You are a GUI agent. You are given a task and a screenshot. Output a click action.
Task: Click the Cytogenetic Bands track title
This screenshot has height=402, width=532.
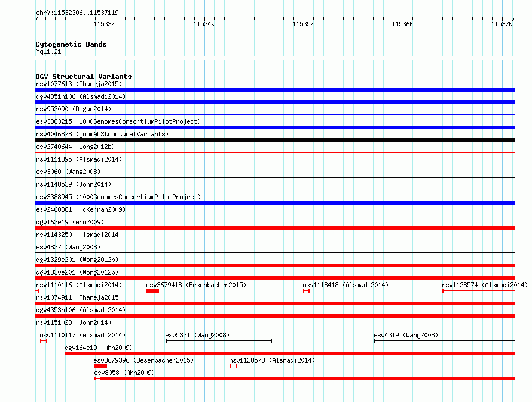pyautogui.click(x=71, y=44)
